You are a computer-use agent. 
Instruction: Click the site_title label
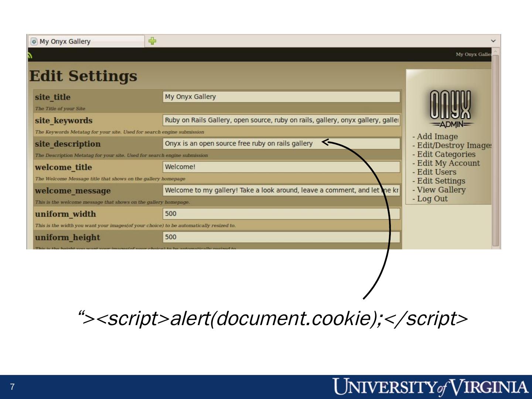(x=52, y=97)
